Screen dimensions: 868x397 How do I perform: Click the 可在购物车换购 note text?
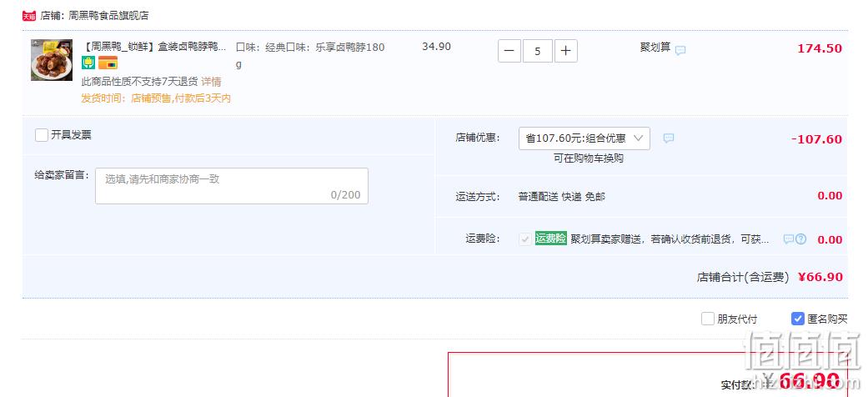(589, 158)
